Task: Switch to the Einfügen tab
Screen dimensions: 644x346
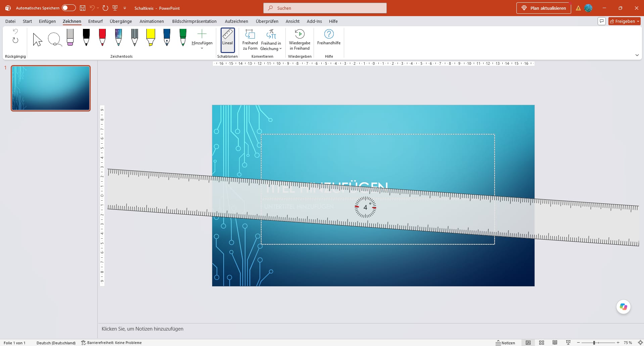Action: click(47, 21)
